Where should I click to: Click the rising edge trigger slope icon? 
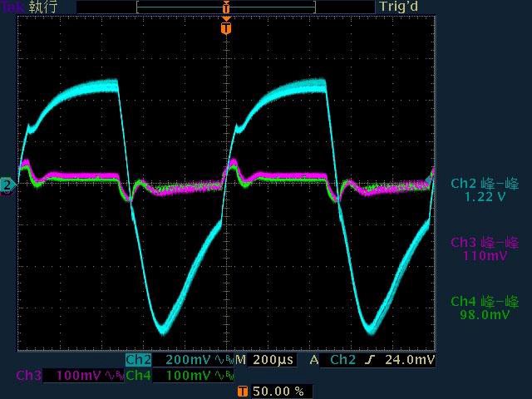pyautogui.click(x=372, y=360)
